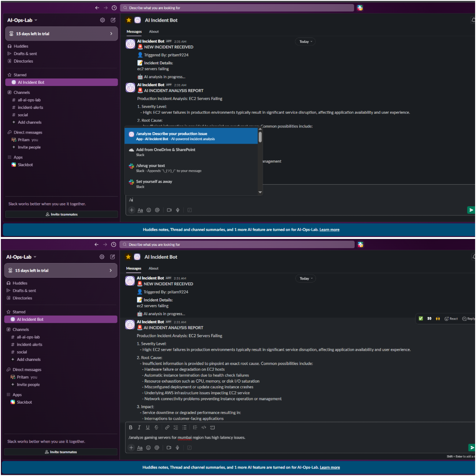Screen dimensions: 476x476
Task: Toggle bold formatting in the composer
Action: 130,427
